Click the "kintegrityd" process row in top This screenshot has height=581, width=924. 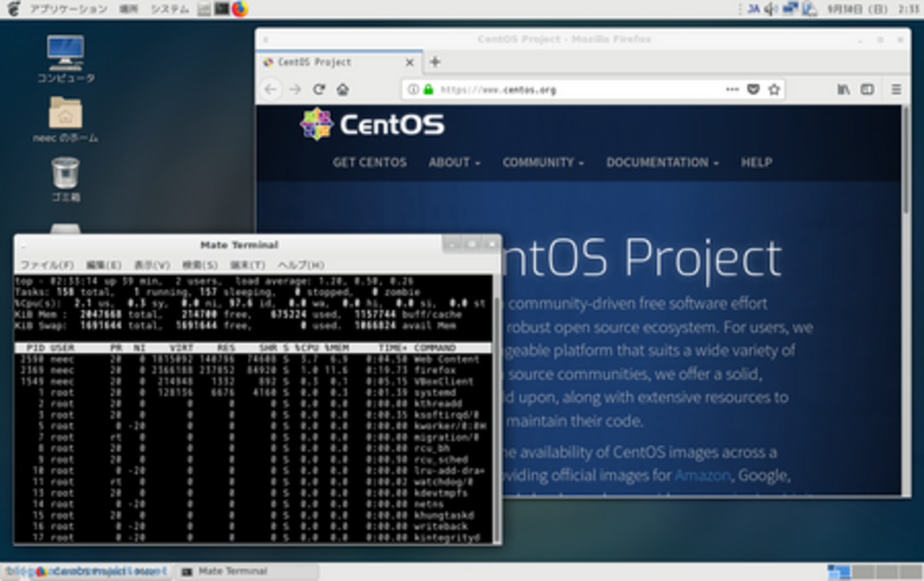tap(253, 538)
